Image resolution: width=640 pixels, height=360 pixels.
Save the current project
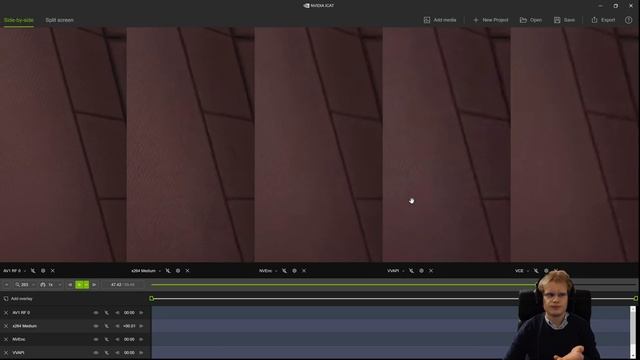click(564, 20)
